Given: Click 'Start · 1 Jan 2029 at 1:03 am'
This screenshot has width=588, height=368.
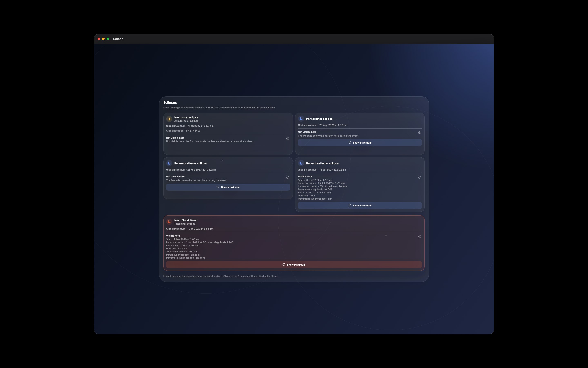Looking at the screenshot, I should click(183, 239).
